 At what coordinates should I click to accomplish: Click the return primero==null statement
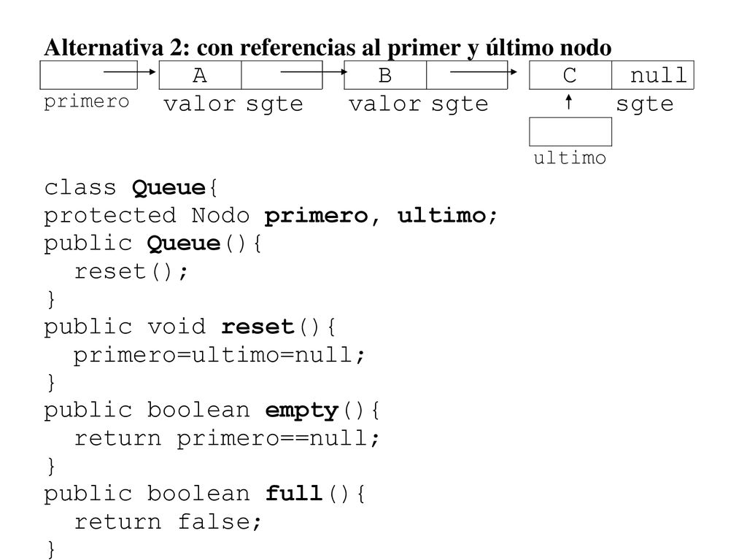pos(227,438)
